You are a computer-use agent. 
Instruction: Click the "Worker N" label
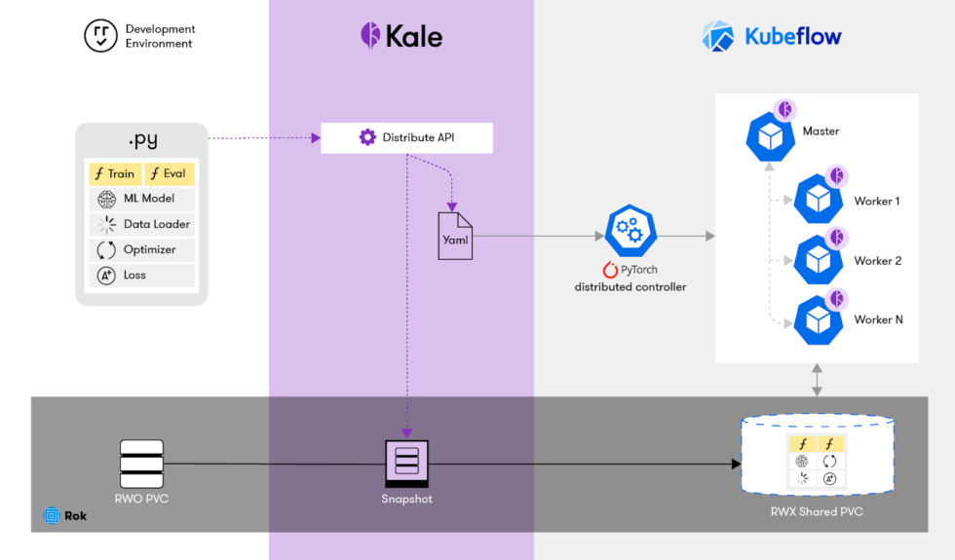click(x=878, y=320)
